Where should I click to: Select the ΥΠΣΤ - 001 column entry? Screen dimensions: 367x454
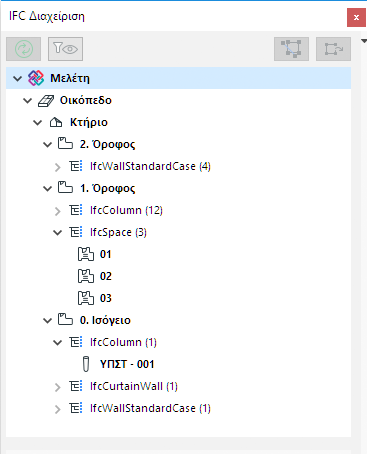point(127,364)
